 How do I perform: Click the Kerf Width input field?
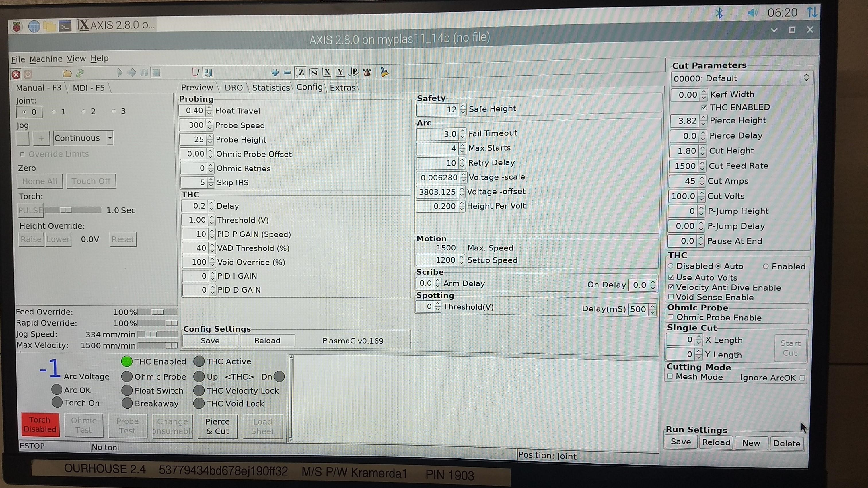(x=685, y=95)
